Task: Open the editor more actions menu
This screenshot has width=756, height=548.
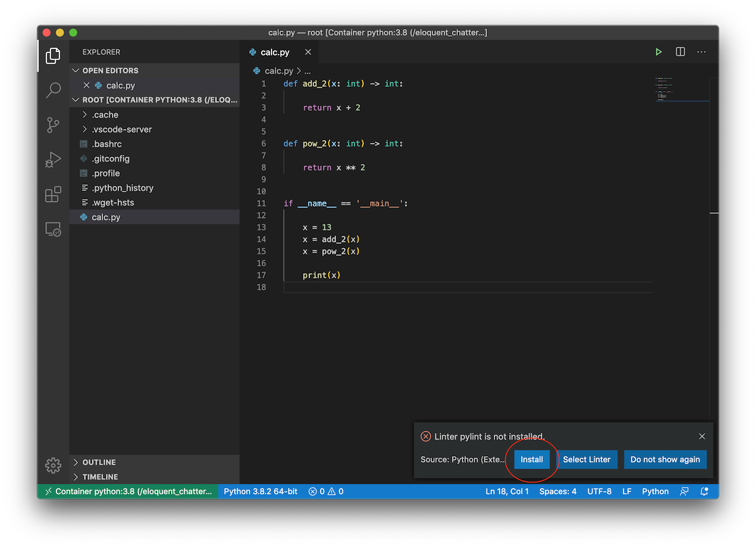Action: [x=701, y=51]
